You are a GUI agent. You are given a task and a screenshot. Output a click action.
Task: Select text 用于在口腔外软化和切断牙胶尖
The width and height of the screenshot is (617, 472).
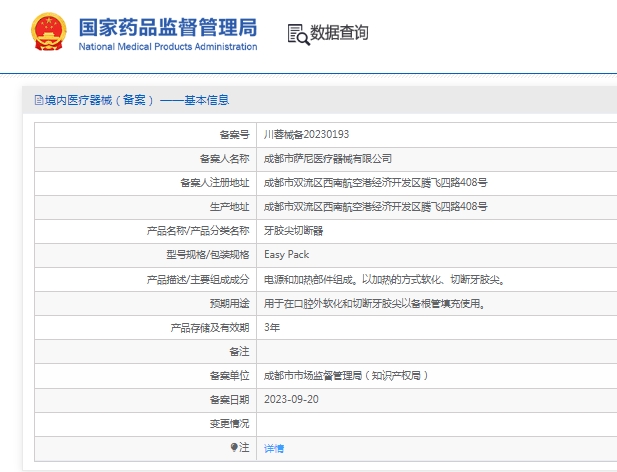tap(333, 304)
